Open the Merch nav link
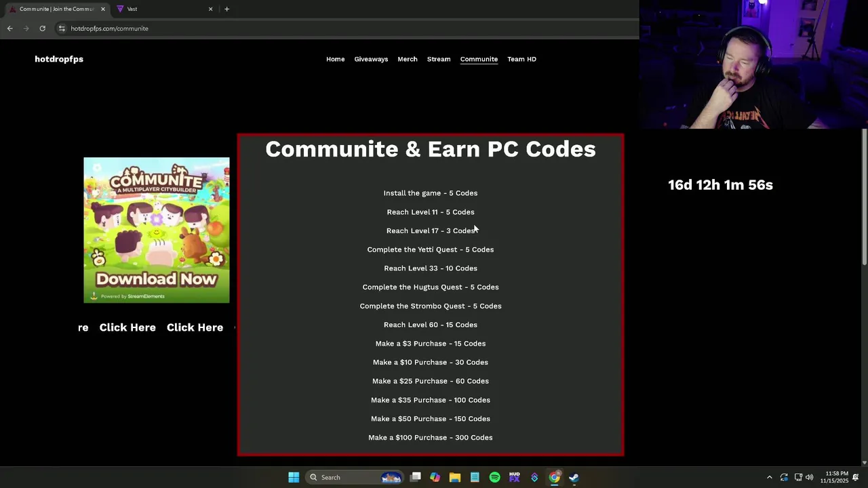This screenshot has width=868, height=488. tap(408, 59)
